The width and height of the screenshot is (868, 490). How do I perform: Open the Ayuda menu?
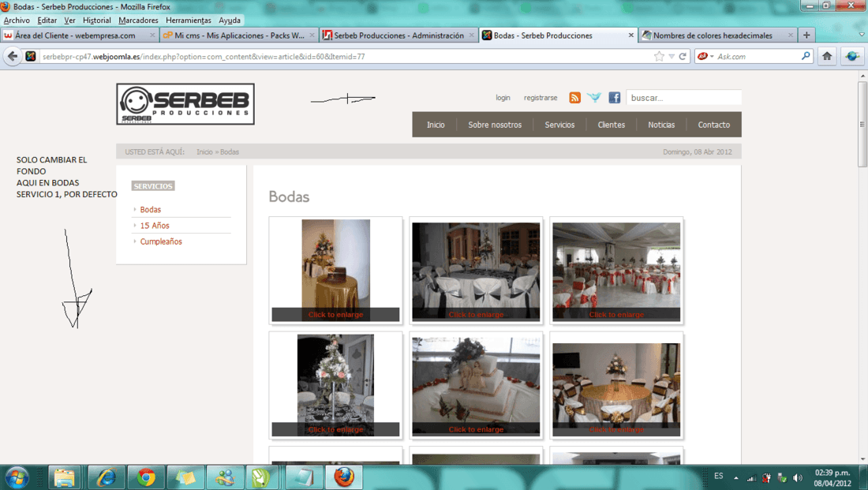click(x=230, y=20)
